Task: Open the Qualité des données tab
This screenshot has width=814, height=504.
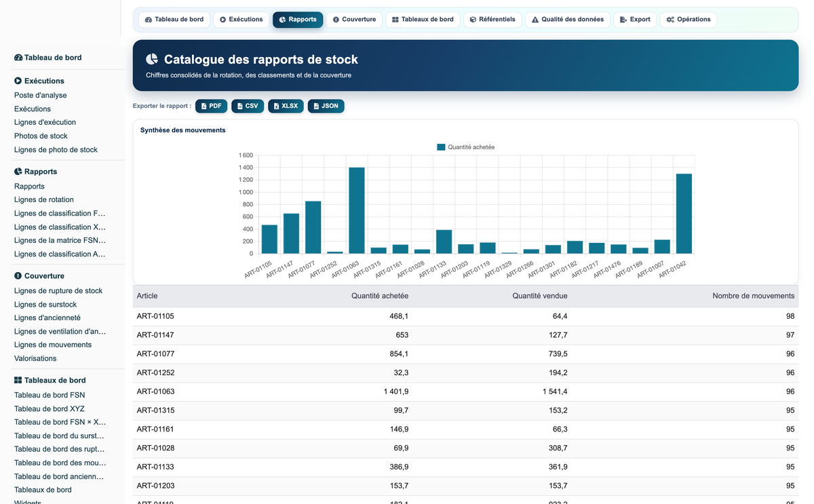Action: click(x=568, y=20)
